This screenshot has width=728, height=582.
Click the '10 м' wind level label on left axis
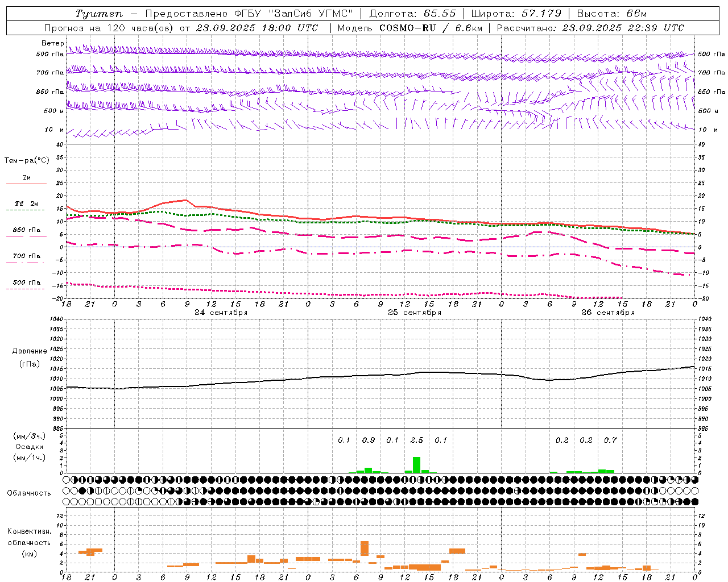click(x=54, y=130)
